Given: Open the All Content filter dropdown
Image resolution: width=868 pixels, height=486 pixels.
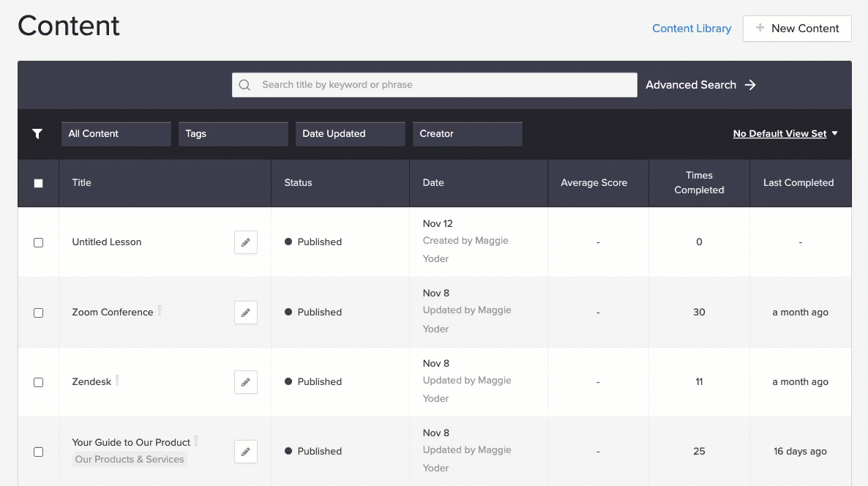Looking at the screenshot, I should [x=116, y=134].
